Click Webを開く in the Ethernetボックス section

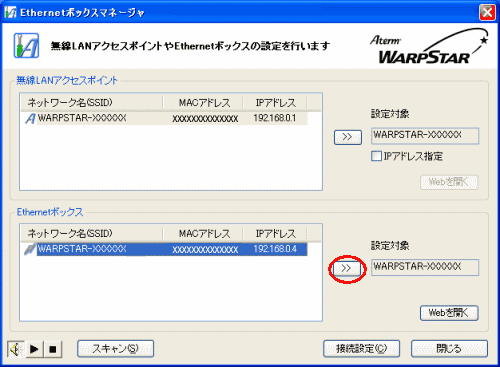point(449,313)
